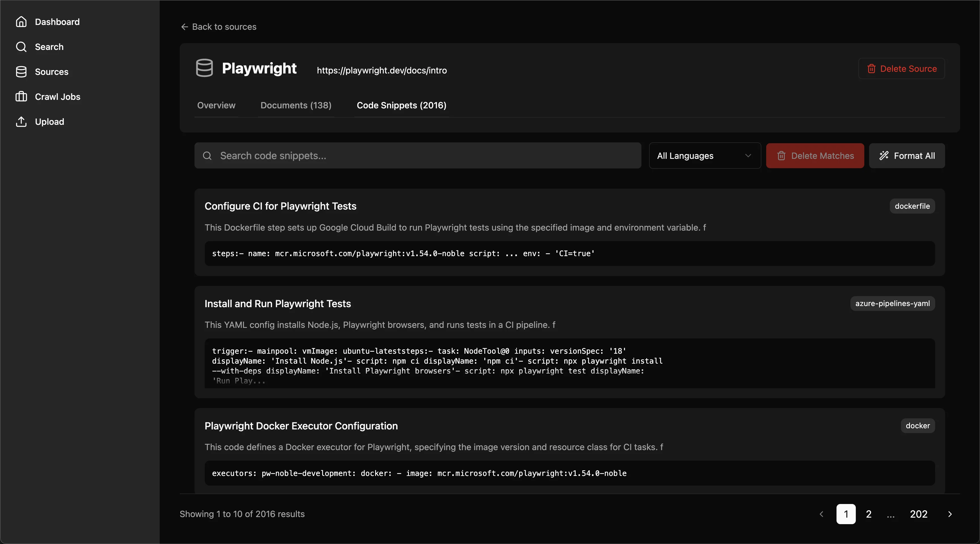Click the Playwright database icon in header

(x=204, y=68)
